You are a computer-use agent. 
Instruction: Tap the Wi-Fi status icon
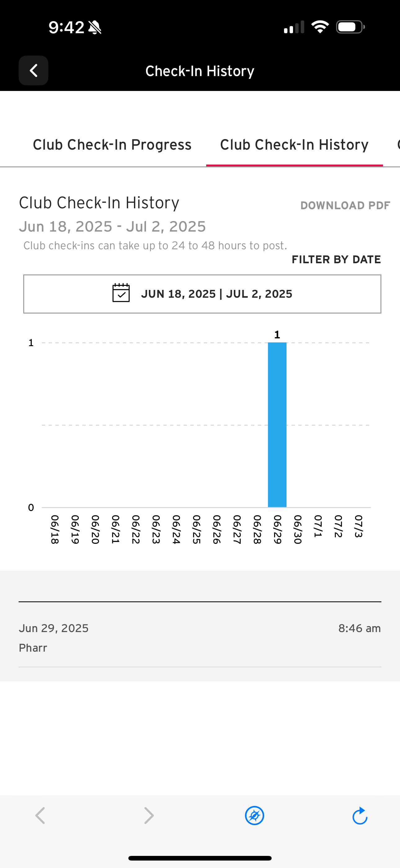pyautogui.click(x=320, y=27)
